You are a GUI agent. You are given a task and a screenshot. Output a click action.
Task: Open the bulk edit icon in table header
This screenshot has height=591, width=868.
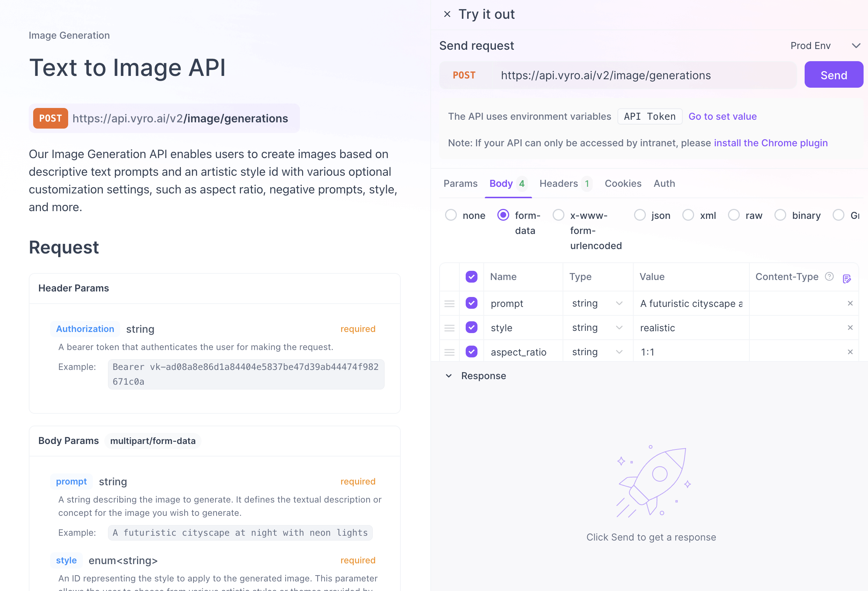[847, 278]
